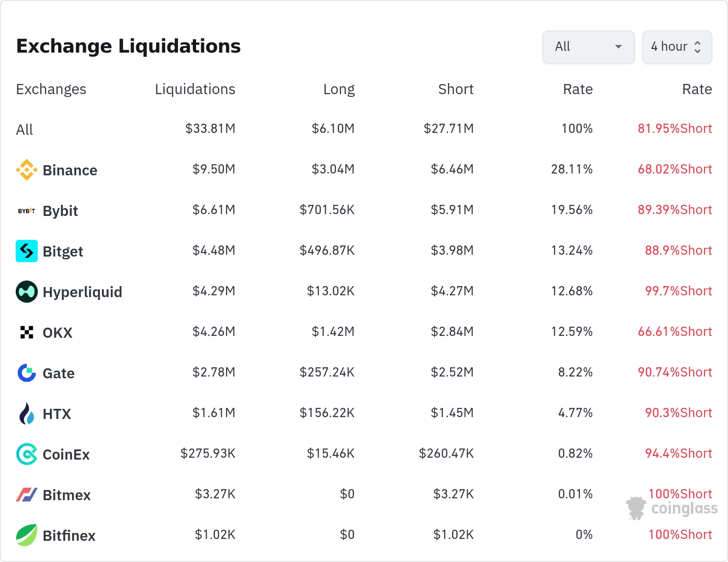728x562 pixels.
Task: Click the Binance logo icon
Action: pos(27,170)
